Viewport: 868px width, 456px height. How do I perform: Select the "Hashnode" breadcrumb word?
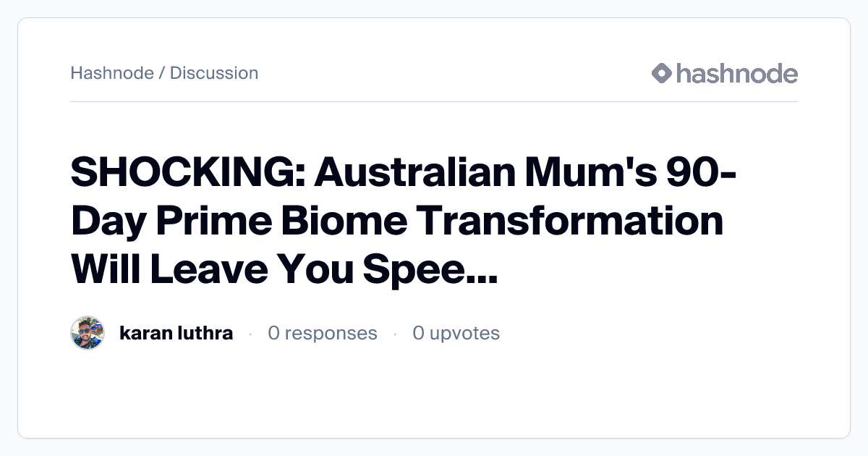[112, 73]
